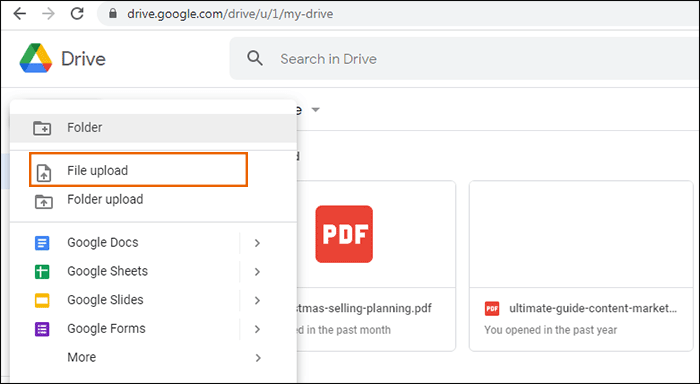Viewport: 700px width, 384px height.
Task: Reload the page with refresh icon
Action: point(77,14)
